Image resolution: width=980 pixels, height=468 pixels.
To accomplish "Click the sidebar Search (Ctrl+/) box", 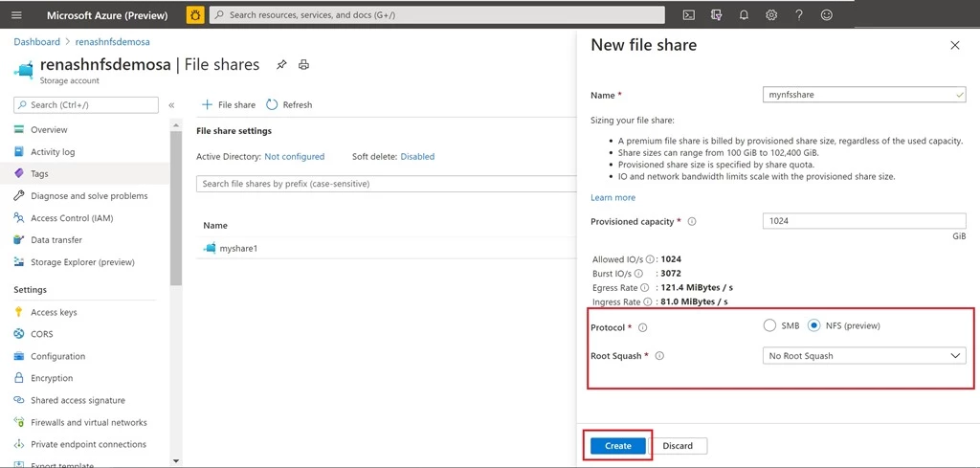I will click(x=86, y=105).
